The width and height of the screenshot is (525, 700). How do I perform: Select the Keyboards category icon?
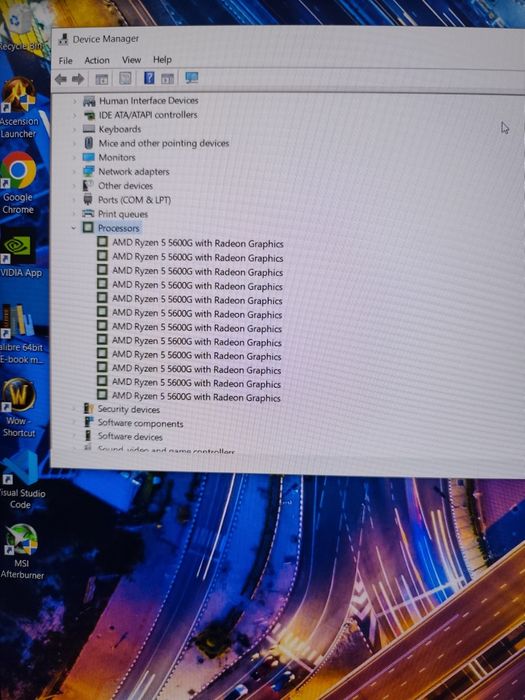tap(89, 129)
